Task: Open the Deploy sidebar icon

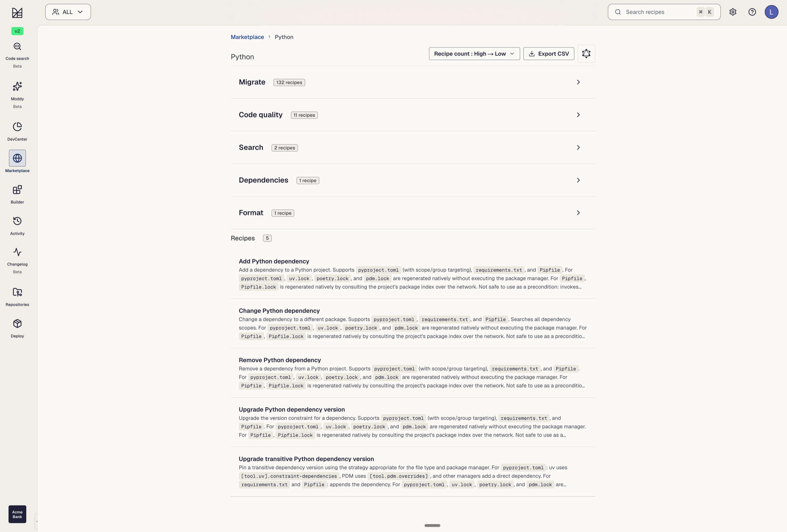Action: click(x=17, y=323)
